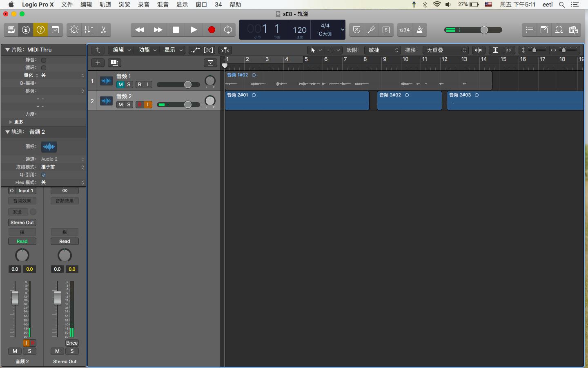Open the Library panel icon
Image resolution: width=588 pixels, height=368 pixels.
pyautogui.click(x=11, y=30)
